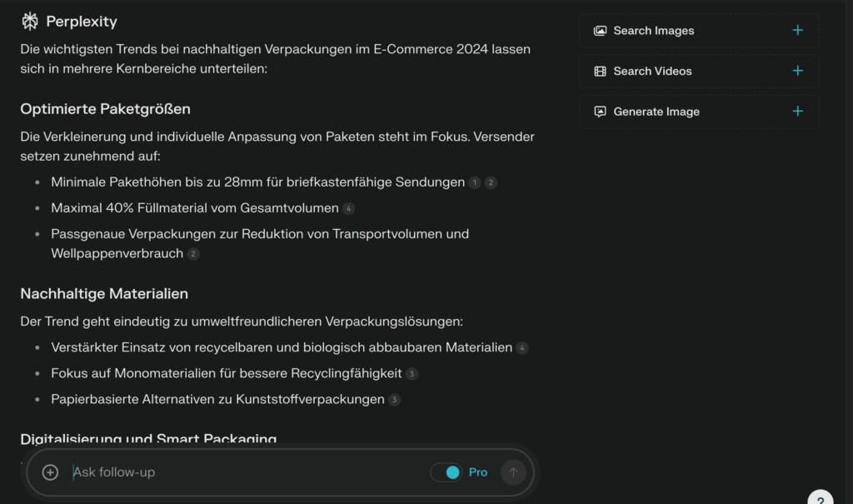The height and width of the screenshot is (504, 853).
Task: Click the icon beside Generate Image
Action: tap(600, 112)
